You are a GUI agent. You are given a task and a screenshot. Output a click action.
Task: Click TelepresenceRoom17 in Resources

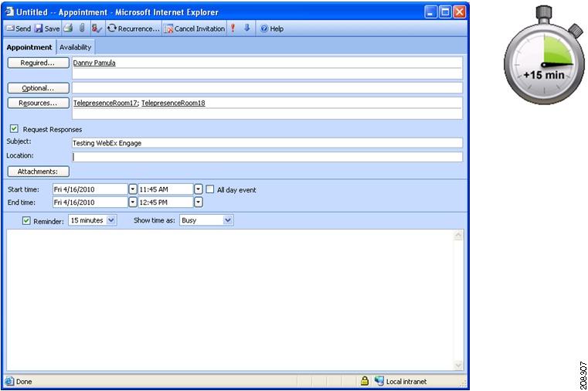(x=105, y=103)
